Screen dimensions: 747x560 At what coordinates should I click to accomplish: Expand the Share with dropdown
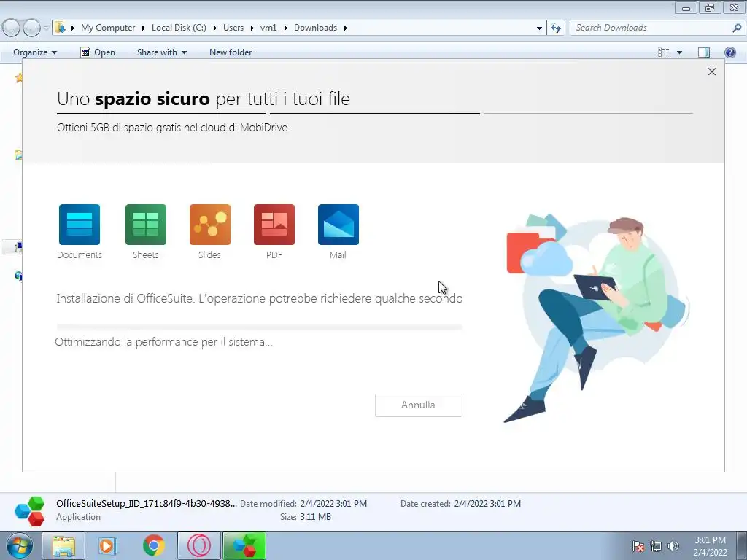coord(161,52)
